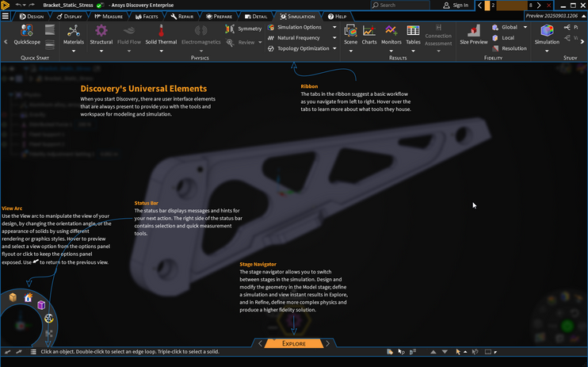Click the box selection mode icon in status bar

pyautogui.click(x=488, y=352)
